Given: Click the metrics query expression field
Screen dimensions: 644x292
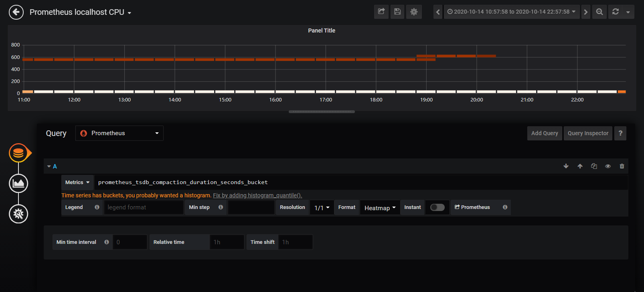Looking at the screenshot, I should [x=361, y=182].
